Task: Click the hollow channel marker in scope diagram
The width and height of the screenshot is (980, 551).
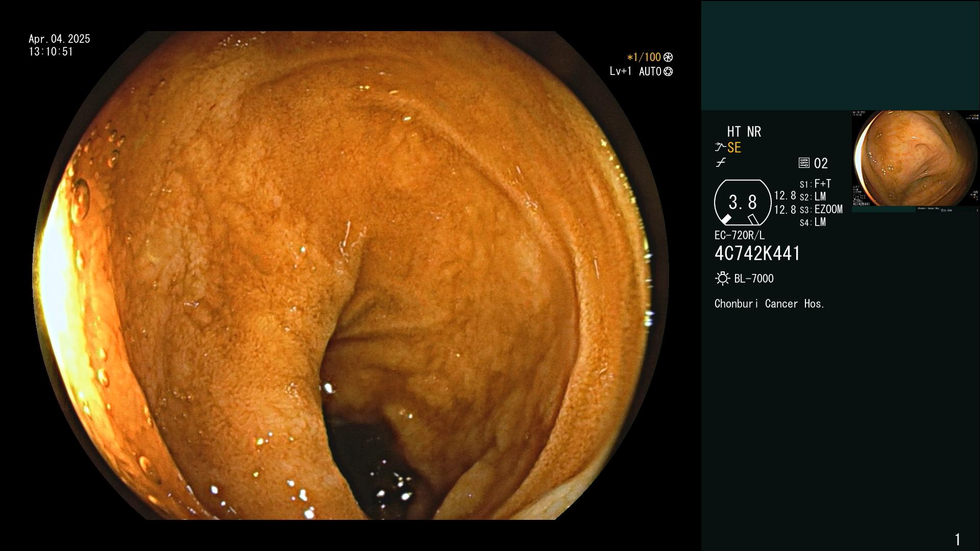Action: pos(753,219)
